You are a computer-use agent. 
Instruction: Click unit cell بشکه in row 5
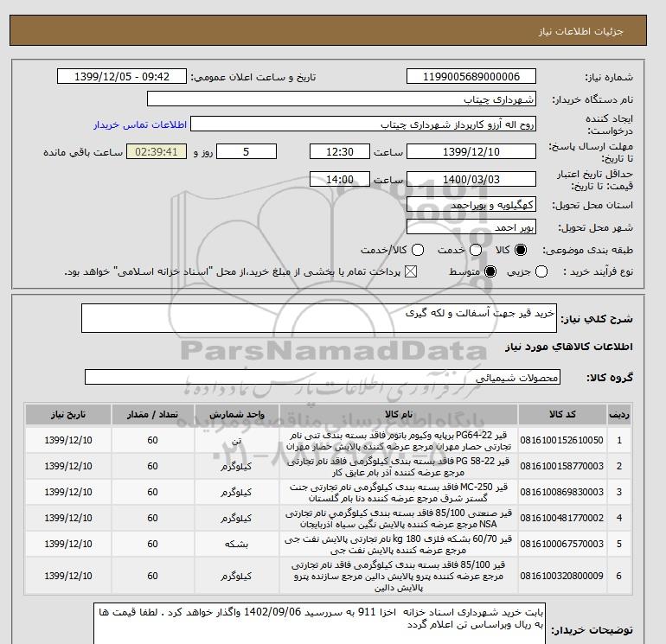click(x=237, y=545)
